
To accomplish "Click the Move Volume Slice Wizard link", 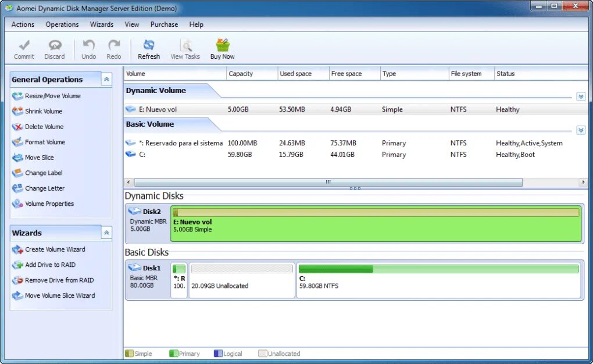I will coord(60,296).
